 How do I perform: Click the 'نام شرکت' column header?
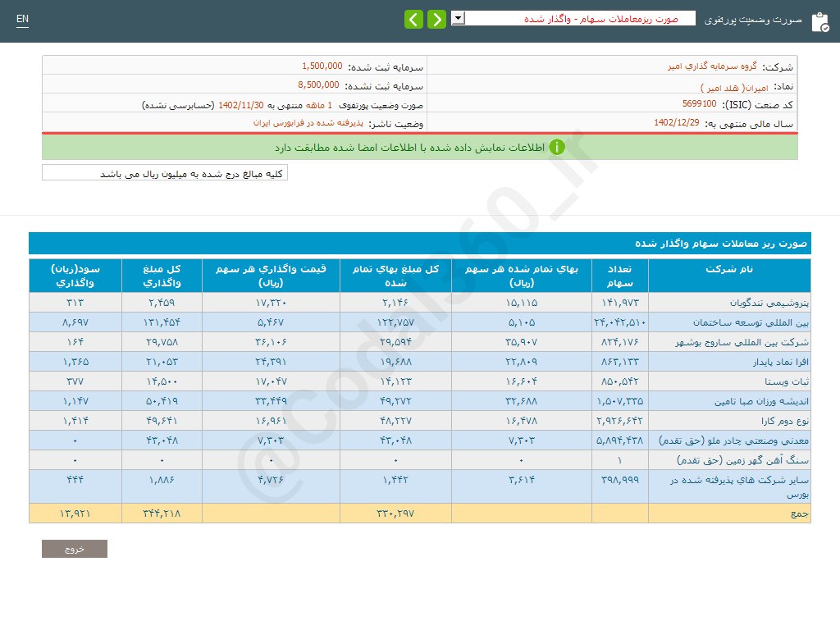click(729, 269)
